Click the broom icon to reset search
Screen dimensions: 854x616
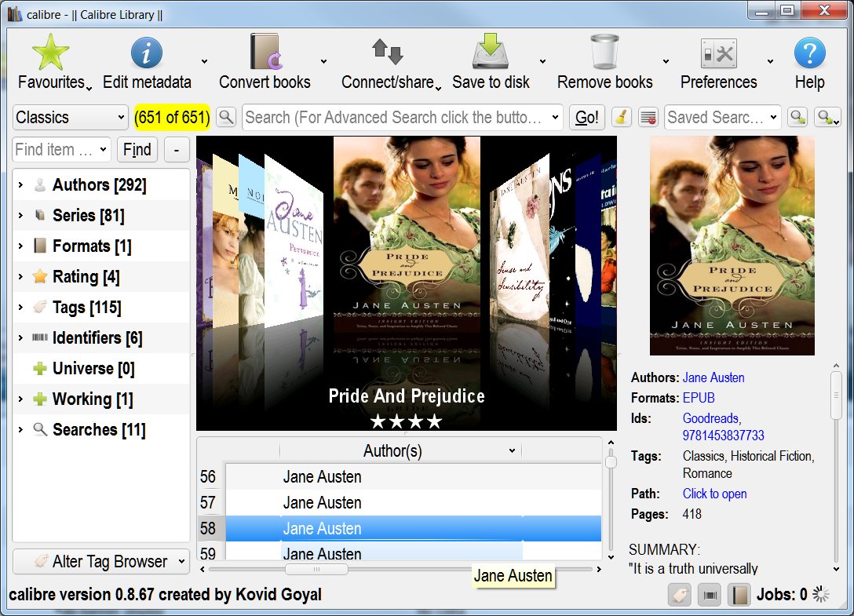621,118
